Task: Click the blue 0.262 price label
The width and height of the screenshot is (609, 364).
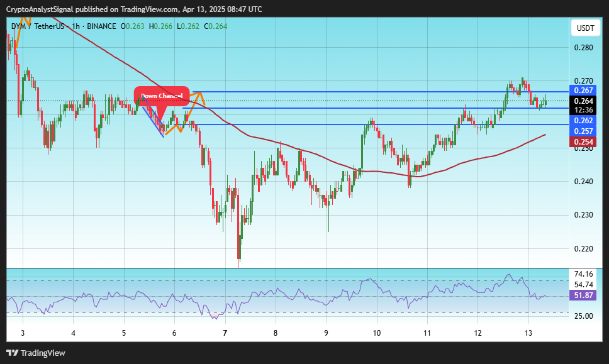Action: click(584, 120)
